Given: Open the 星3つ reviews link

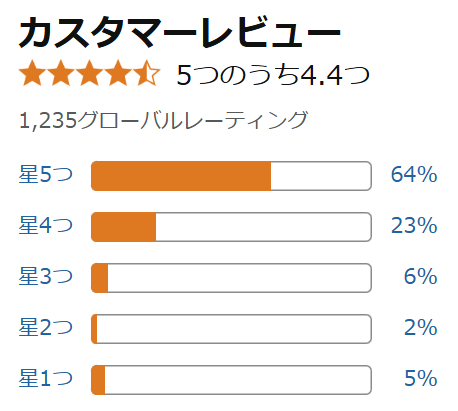Looking at the screenshot, I should click(46, 276).
